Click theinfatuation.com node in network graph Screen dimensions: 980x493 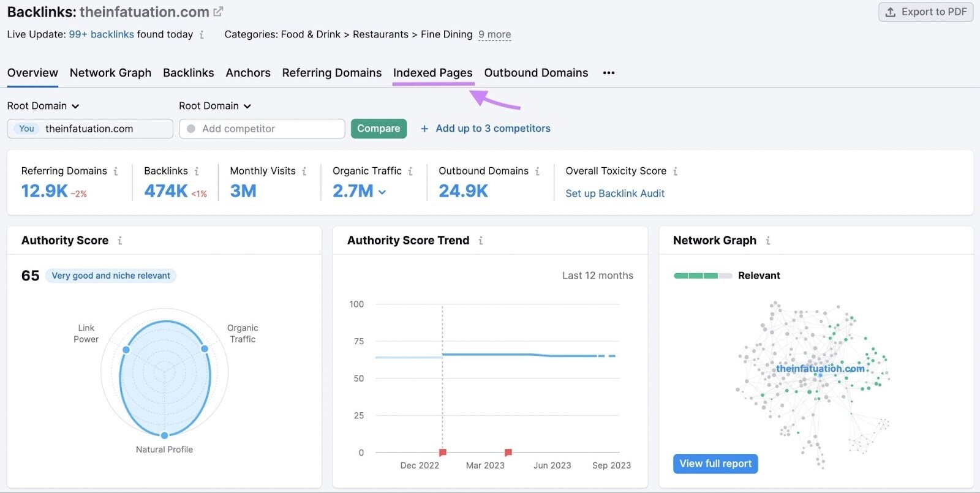coord(820,369)
